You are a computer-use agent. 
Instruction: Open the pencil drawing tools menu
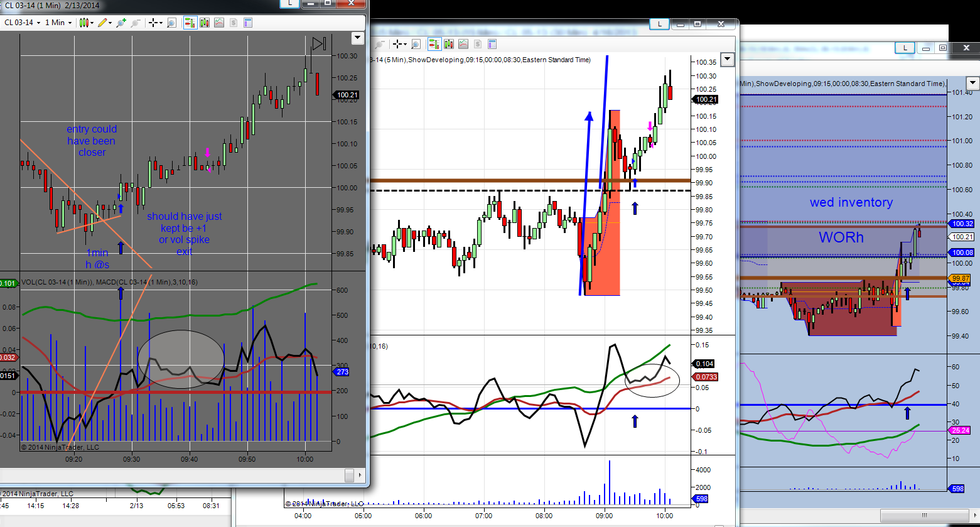104,23
